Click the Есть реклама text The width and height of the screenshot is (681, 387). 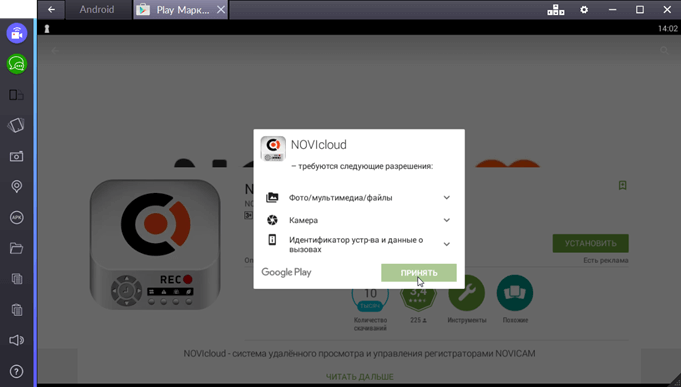coord(605,260)
